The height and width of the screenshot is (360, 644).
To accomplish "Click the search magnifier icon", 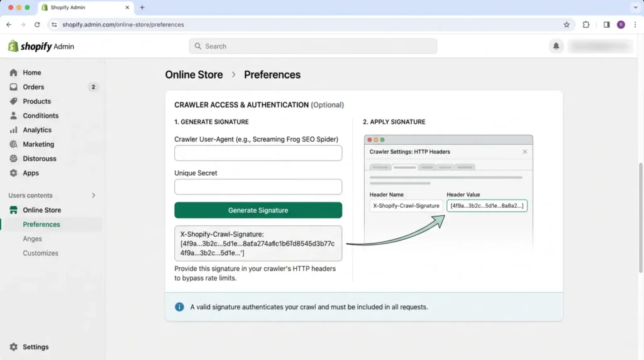I will [198, 46].
